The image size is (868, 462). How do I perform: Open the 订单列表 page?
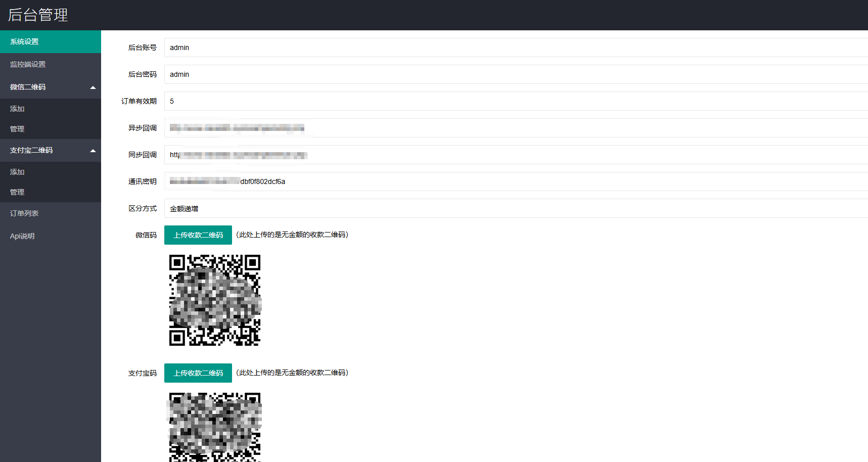tap(51, 213)
